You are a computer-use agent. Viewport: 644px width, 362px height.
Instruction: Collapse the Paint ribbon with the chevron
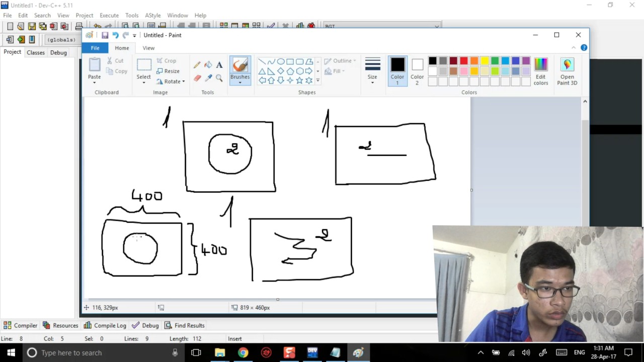[x=573, y=48]
